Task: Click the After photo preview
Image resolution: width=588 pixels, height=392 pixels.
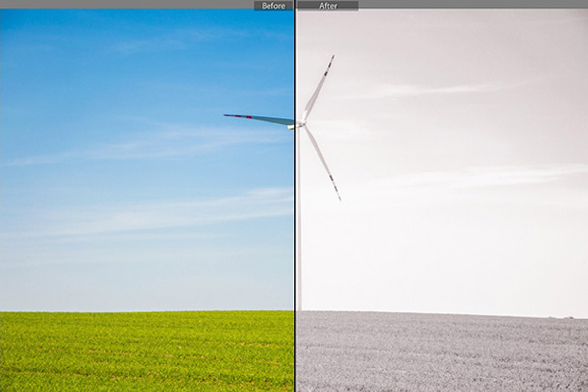Action: (x=442, y=200)
